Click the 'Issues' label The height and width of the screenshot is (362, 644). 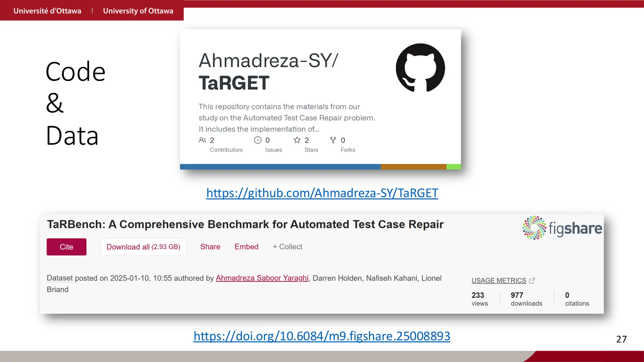click(274, 150)
